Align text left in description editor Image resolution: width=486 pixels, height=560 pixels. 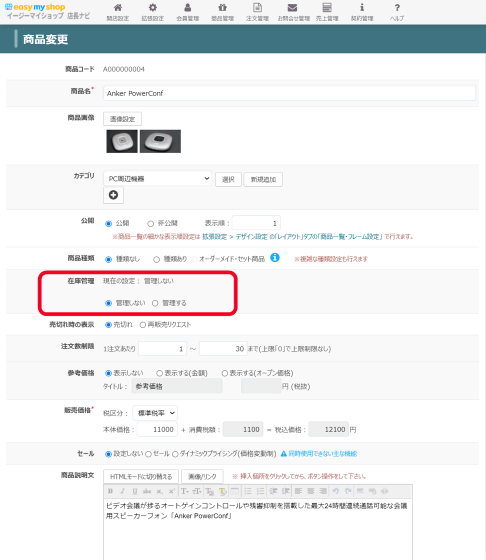(x=298, y=491)
